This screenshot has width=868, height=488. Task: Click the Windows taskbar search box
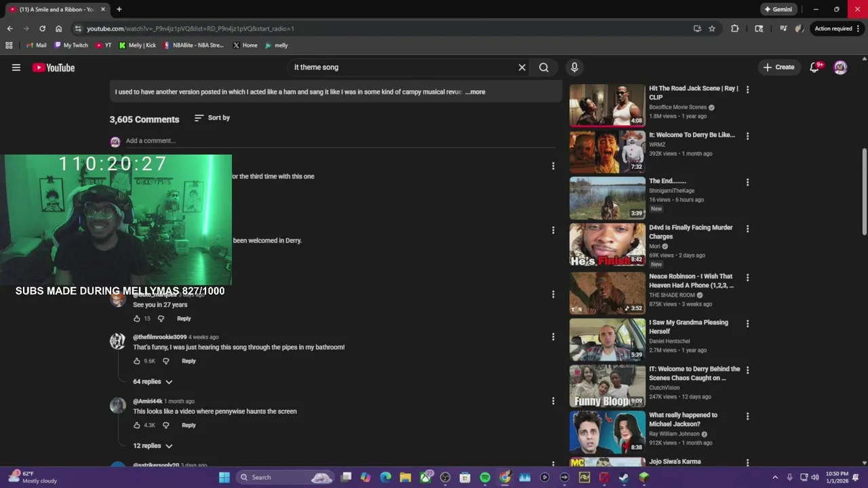(285, 477)
